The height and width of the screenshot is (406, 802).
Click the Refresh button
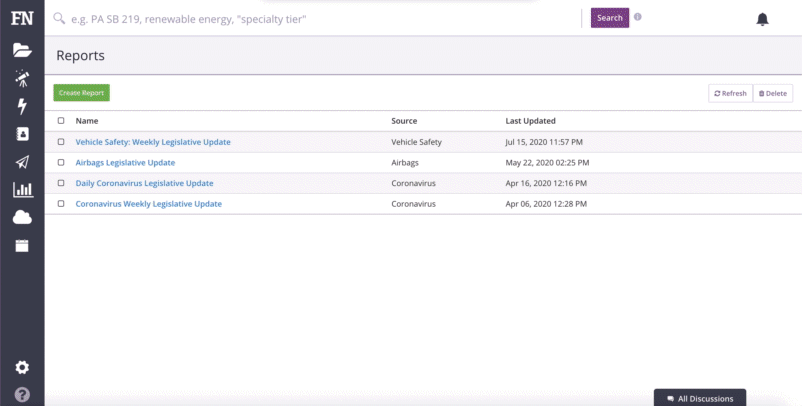[730, 93]
